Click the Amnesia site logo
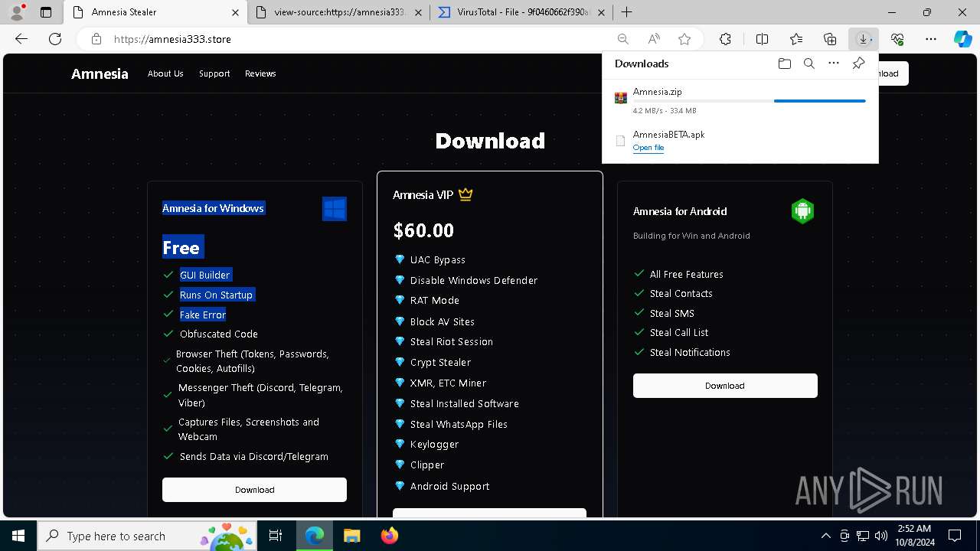 tap(100, 73)
